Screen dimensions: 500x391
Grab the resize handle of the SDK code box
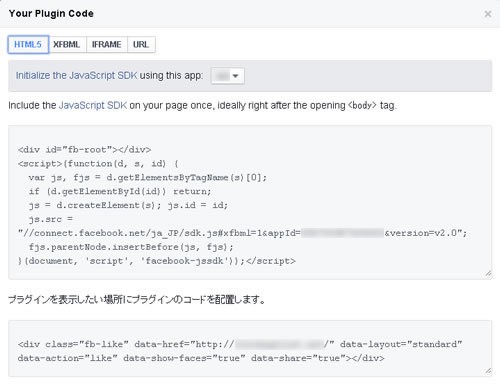coord(488,273)
